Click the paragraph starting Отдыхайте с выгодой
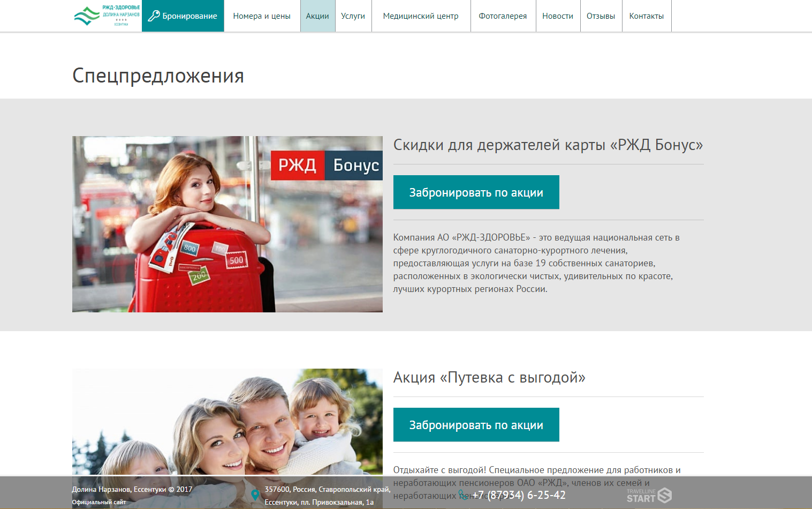The width and height of the screenshot is (812, 509). [537, 483]
